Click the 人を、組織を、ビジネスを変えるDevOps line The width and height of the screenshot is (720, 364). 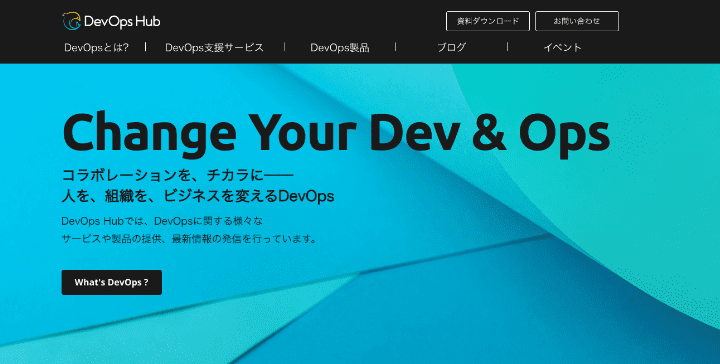click(198, 196)
